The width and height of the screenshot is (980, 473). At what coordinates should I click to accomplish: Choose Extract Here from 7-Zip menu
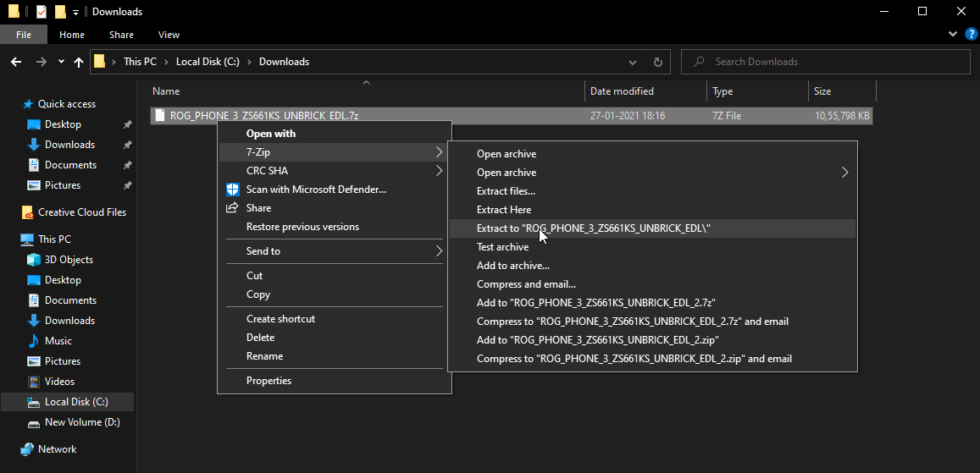pos(652,210)
